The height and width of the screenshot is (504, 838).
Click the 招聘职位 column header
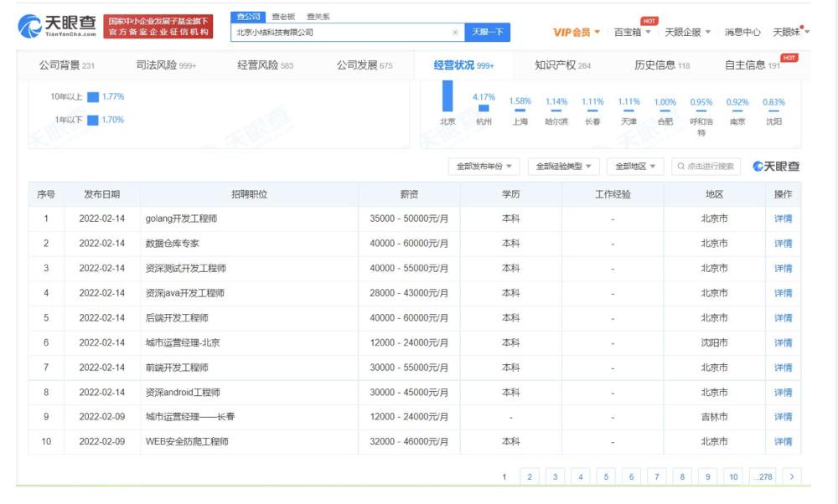249,194
